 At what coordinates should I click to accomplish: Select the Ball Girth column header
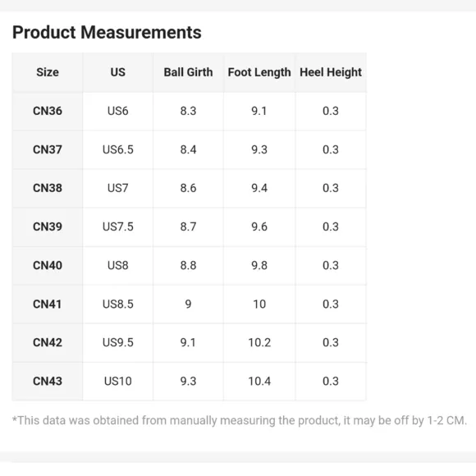click(188, 72)
